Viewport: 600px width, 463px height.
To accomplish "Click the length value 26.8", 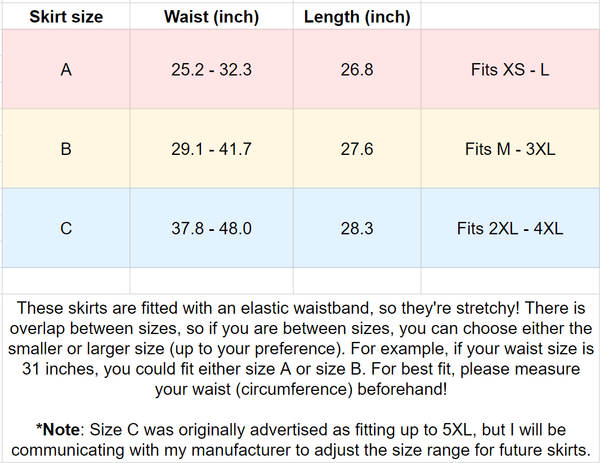I will [356, 71].
